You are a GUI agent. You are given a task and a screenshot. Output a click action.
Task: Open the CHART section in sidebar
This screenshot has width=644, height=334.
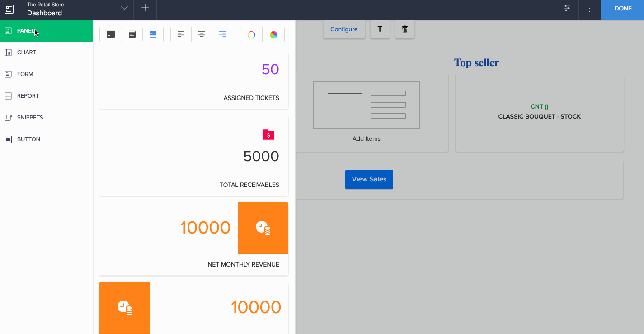pos(26,52)
